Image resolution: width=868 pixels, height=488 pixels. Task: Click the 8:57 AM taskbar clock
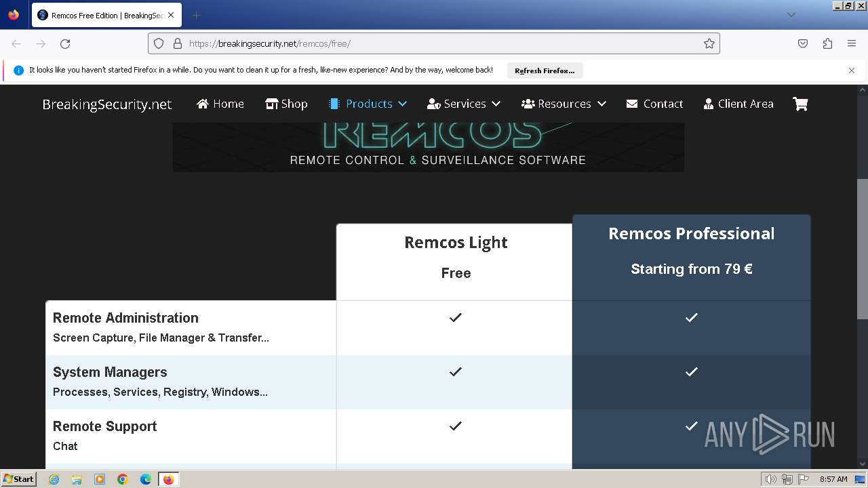tap(833, 479)
